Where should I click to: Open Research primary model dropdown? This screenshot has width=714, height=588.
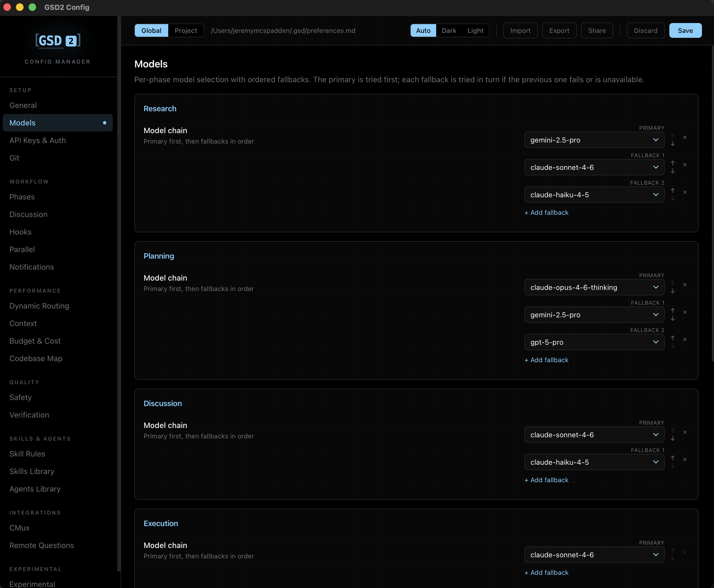click(594, 140)
